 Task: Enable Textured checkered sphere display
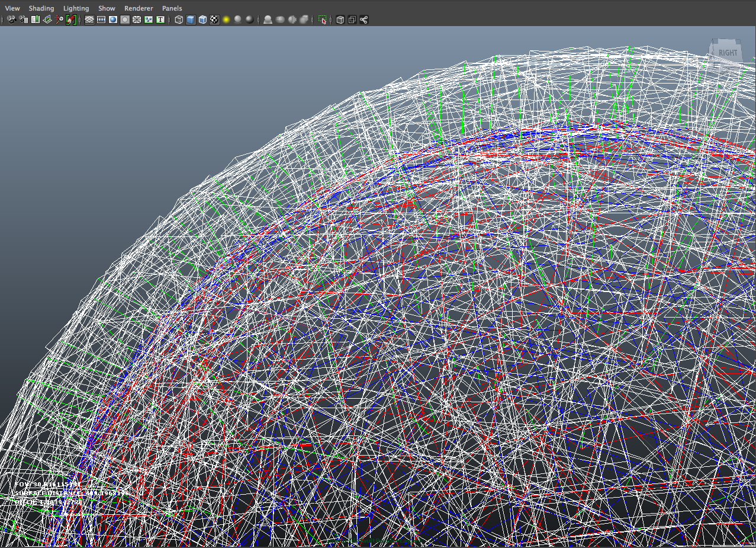214,20
